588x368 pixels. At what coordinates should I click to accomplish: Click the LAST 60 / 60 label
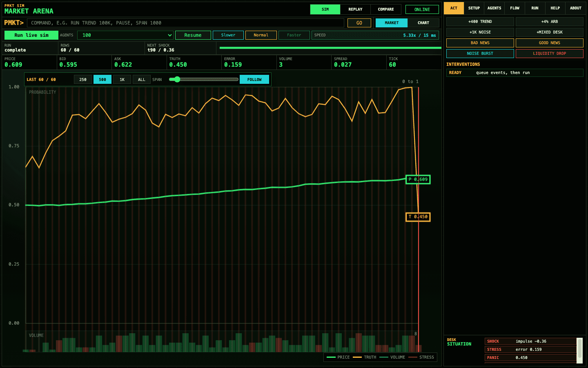click(x=41, y=80)
